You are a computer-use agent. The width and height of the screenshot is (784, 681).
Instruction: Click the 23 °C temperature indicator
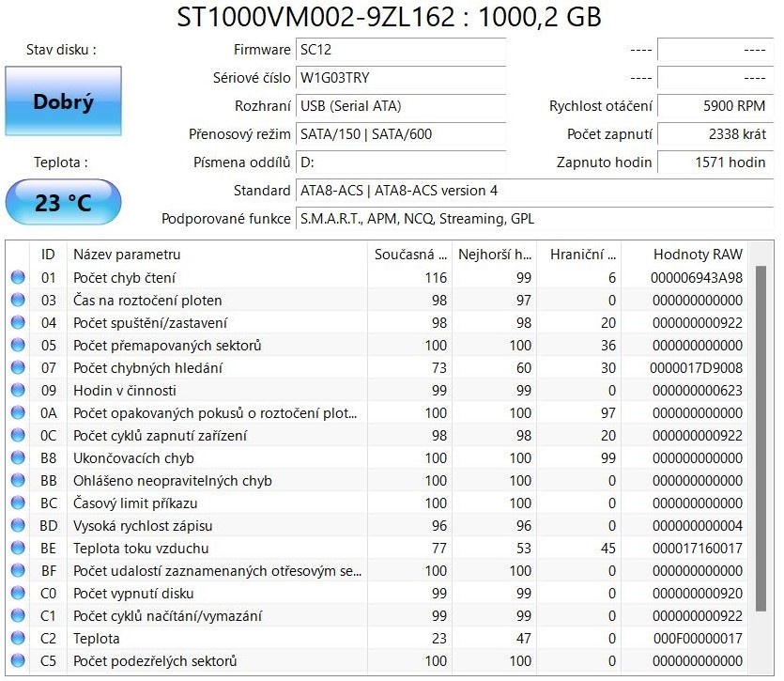[x=63, y=202]
